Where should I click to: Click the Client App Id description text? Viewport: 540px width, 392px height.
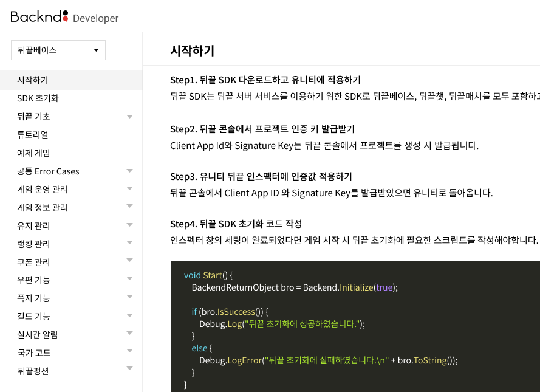coord(324,145)
